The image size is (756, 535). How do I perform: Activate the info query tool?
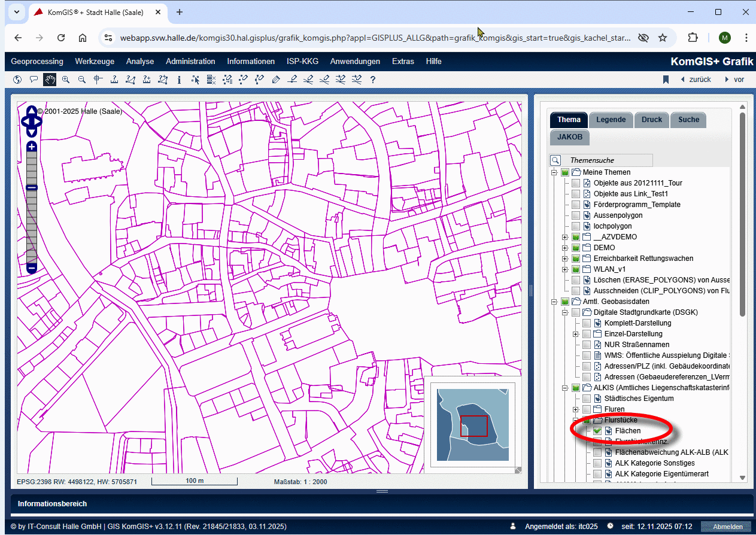tap(179, 80)
